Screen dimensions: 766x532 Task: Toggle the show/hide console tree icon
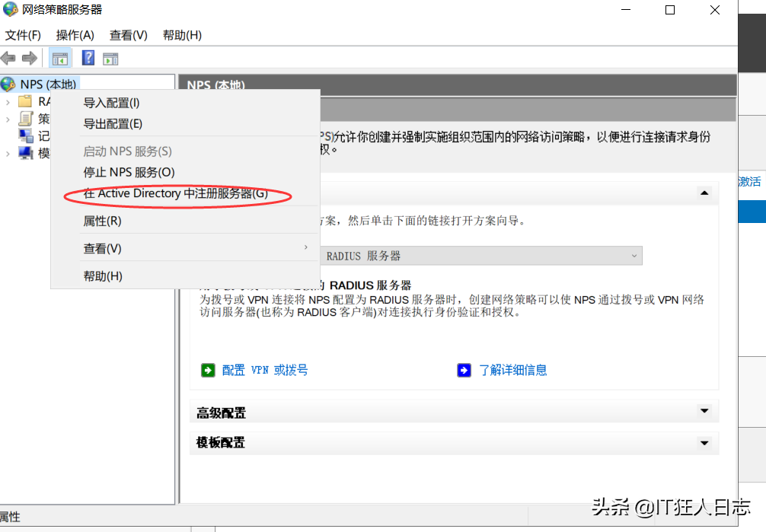coord(60,59)
